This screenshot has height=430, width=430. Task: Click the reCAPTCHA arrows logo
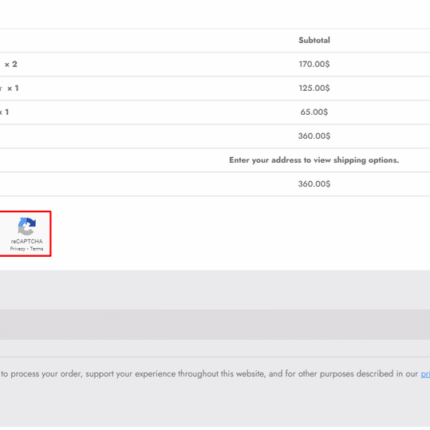(27, 226)
